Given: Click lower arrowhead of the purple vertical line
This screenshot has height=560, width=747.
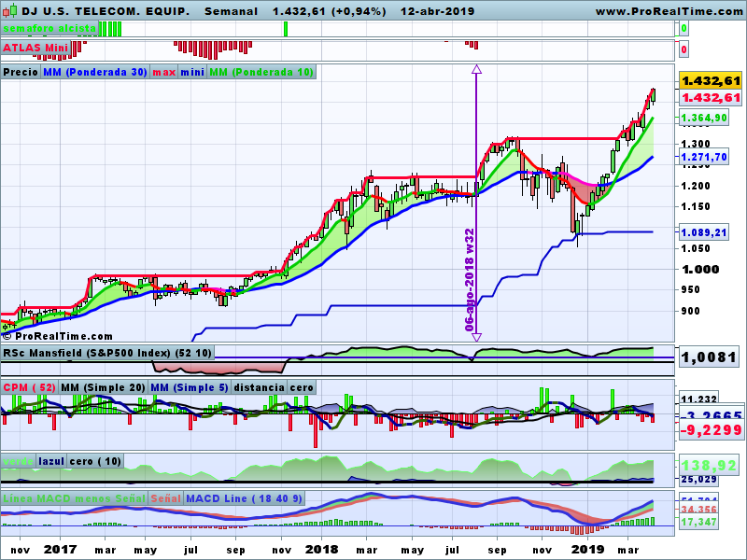Looking at the screenshot, I should pos(476,337).
